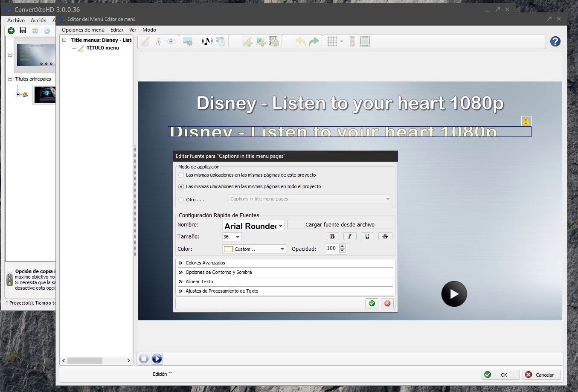
Task: Click the blue download arrow icon in ConvertXtoHD
Action: 47,31
